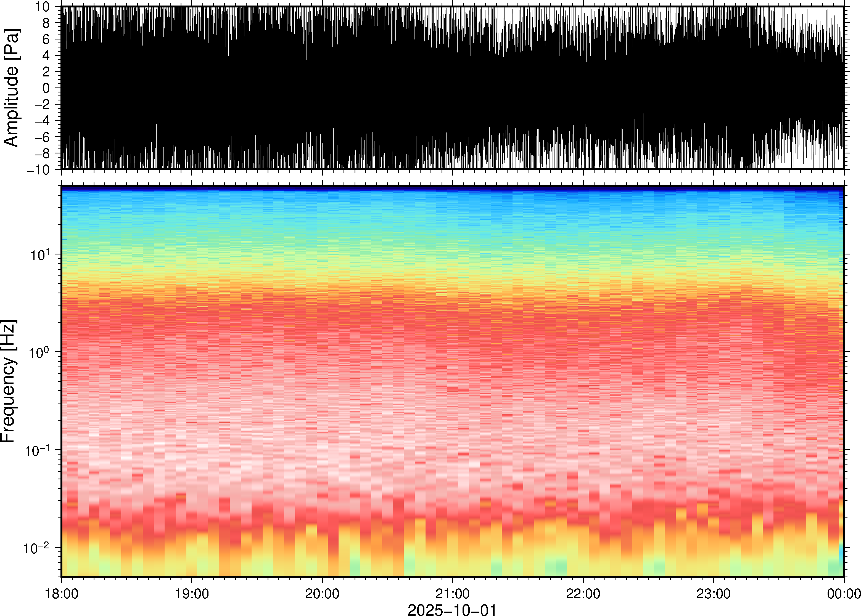Click the 22:00 time axis label
This screenshot has width=861, height=616.
583,594
